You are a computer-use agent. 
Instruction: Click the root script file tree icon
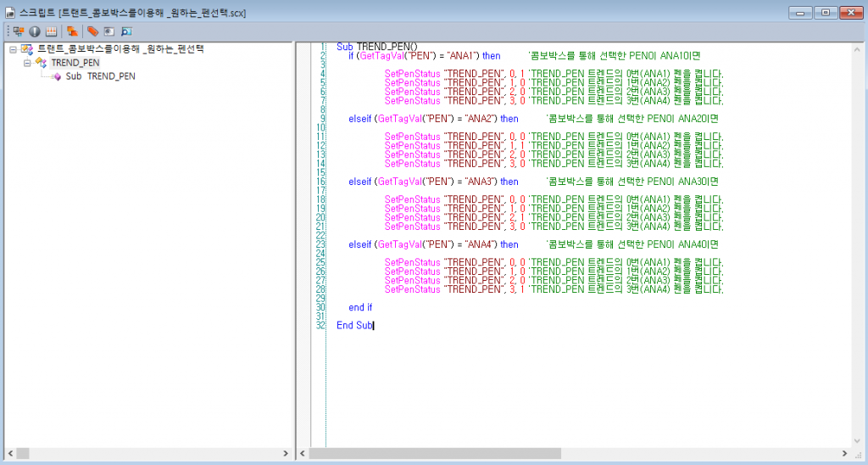[27, 49]
